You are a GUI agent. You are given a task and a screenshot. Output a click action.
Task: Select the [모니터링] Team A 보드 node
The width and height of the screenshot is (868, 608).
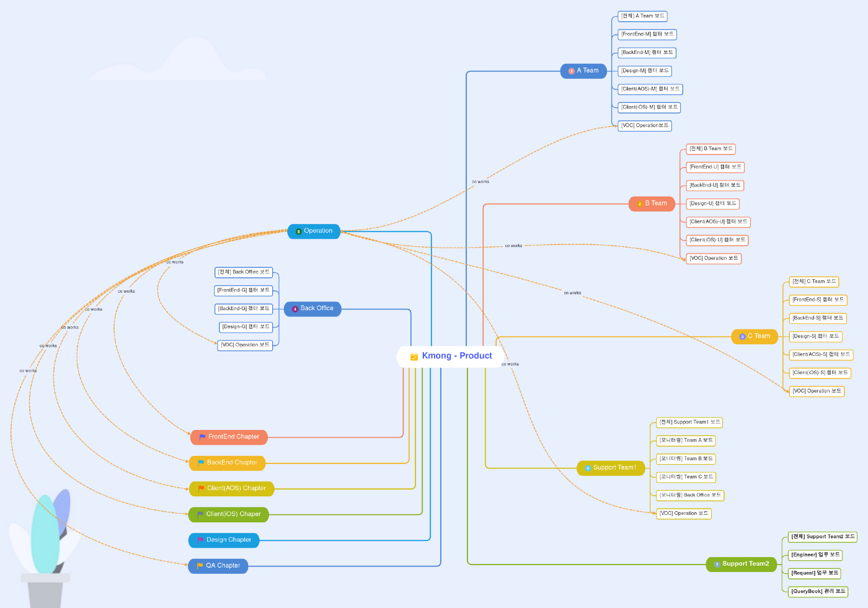click(x=686, y=440)
